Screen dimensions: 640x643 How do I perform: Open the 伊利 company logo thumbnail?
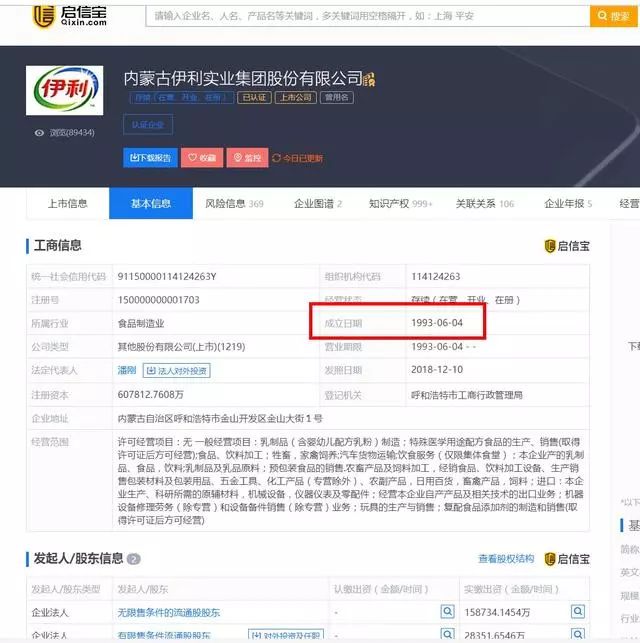[64, 90]
